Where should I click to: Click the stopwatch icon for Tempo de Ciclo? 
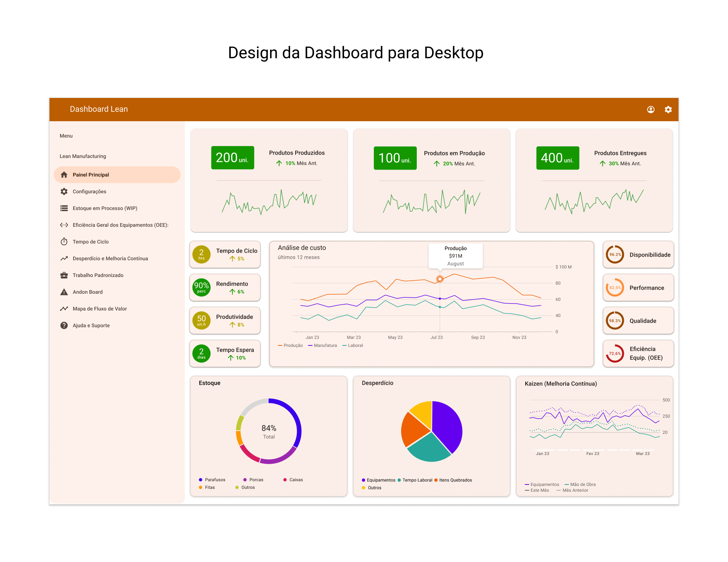point(64,242)
